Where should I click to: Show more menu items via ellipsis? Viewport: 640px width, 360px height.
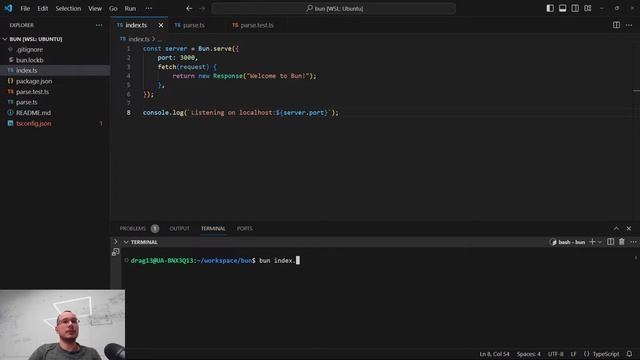(x=149, y=8)
